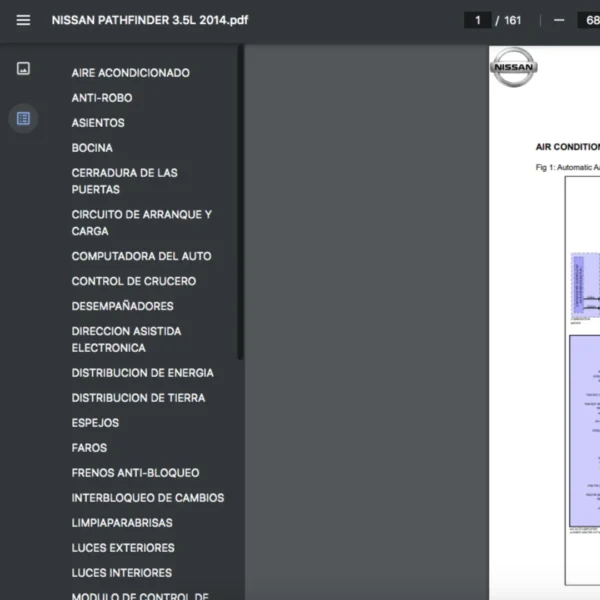Select the DESEMPAÑADORES outline item
This screenshot has width=600, height=600.
point(122,306)
